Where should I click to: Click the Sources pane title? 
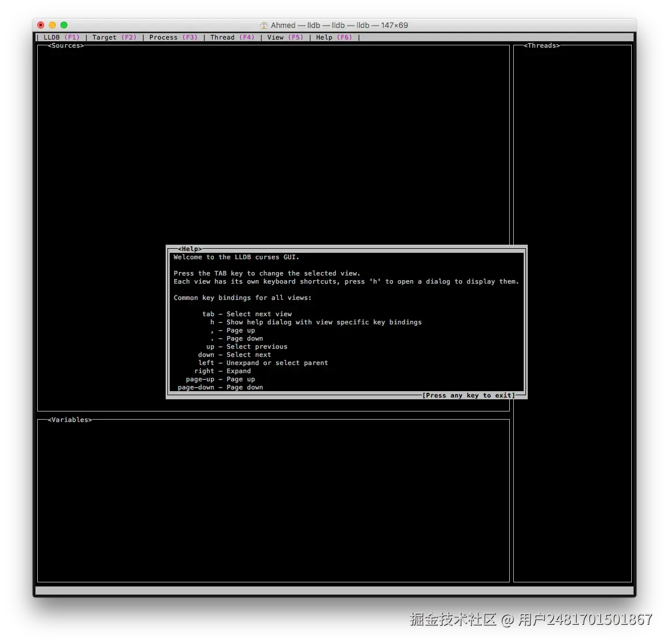pyautogui.click(x=66, y=46)
